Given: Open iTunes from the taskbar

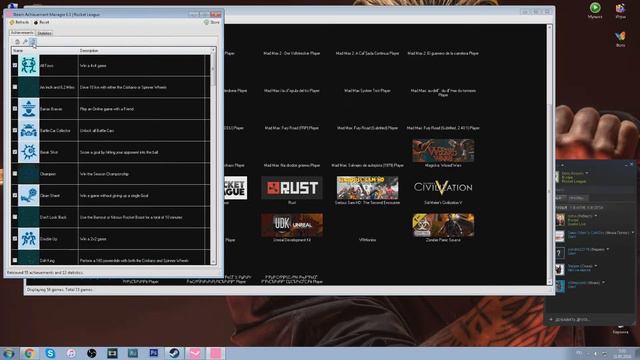Looking at the screenshot, I should (x=71, y=353).
